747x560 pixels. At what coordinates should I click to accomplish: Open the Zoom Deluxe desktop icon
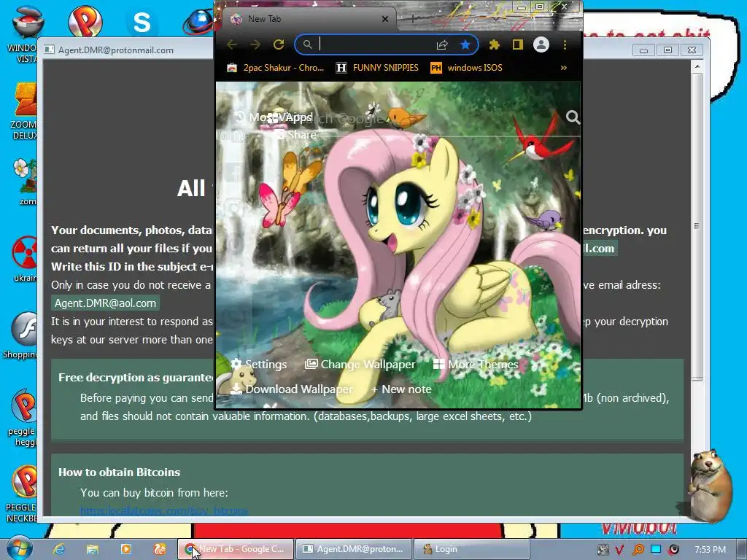click(x=24, y=111)
